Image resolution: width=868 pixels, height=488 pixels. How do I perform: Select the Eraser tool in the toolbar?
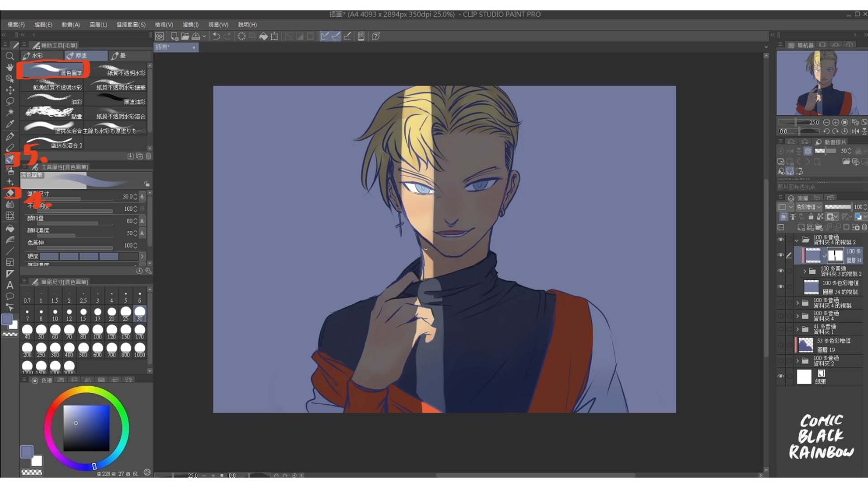(9, 193)
